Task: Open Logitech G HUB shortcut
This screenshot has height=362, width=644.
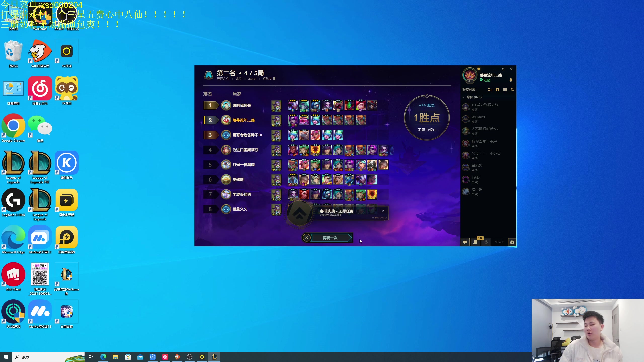Action: tap(13, 203)
